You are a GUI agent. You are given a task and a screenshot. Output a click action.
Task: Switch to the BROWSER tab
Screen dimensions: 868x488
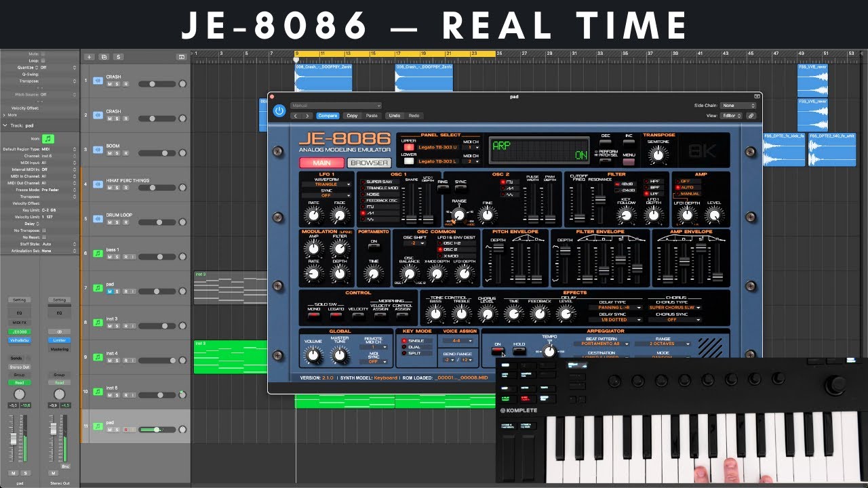click(369, 163)
